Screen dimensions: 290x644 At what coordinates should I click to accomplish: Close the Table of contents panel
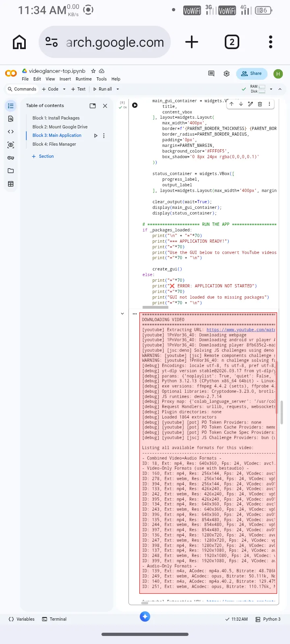[105, 105]
